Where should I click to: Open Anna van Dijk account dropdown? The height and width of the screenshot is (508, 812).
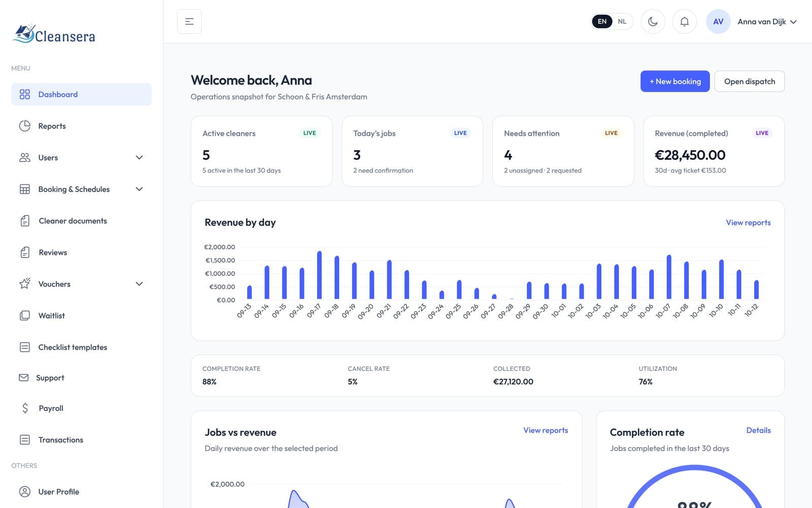[x=767, y=21]
